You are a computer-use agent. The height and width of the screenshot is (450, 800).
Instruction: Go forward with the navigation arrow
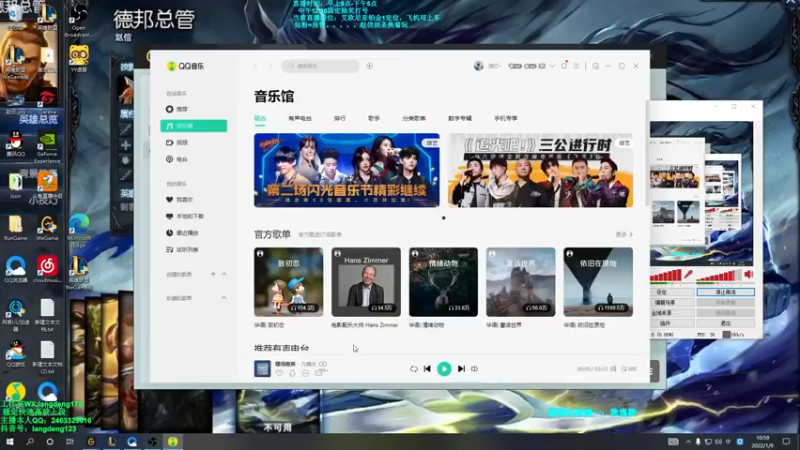pyautogui.click(x=270, y=66)
